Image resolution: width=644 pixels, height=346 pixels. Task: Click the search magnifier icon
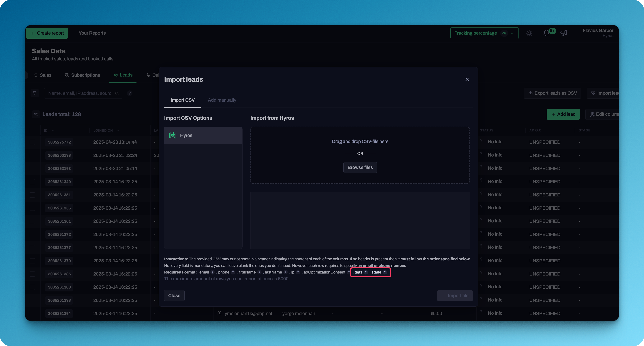coord(117,93)
